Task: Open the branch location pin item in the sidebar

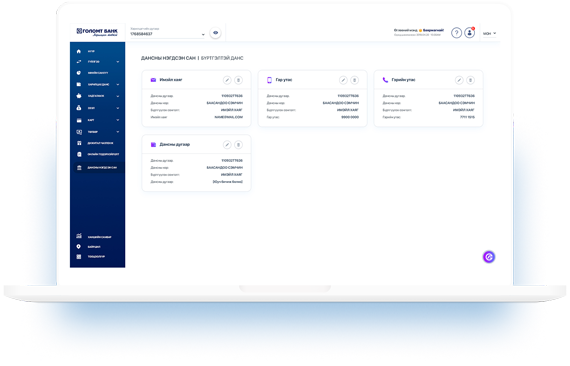Action: [79, 247]
